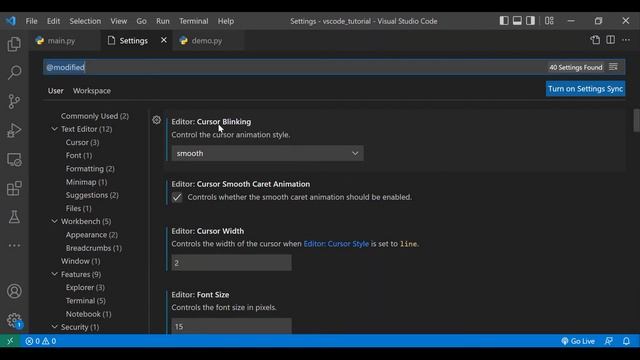
Task: Open More Actions ellipsis in editor toolbar
Action: [626, 40]
